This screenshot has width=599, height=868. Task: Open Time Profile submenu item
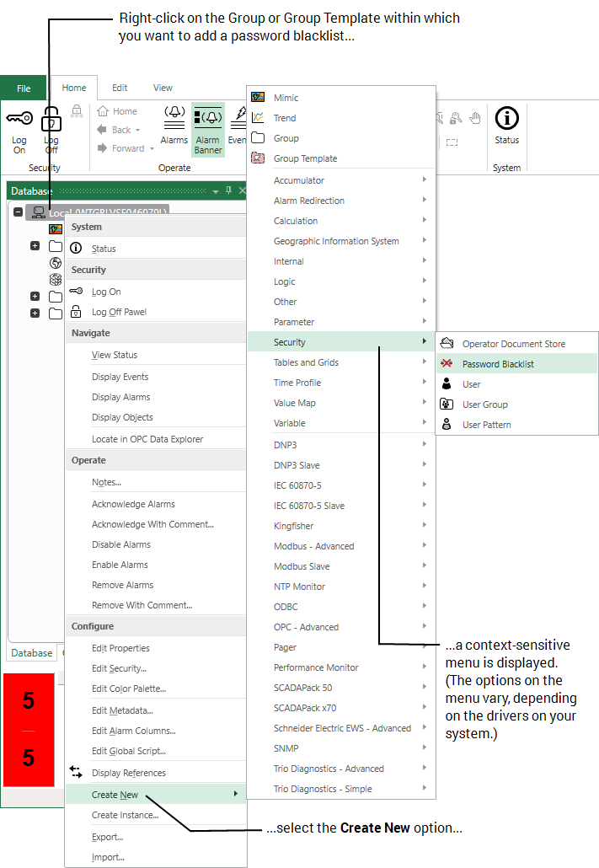(x=340, y=383)
